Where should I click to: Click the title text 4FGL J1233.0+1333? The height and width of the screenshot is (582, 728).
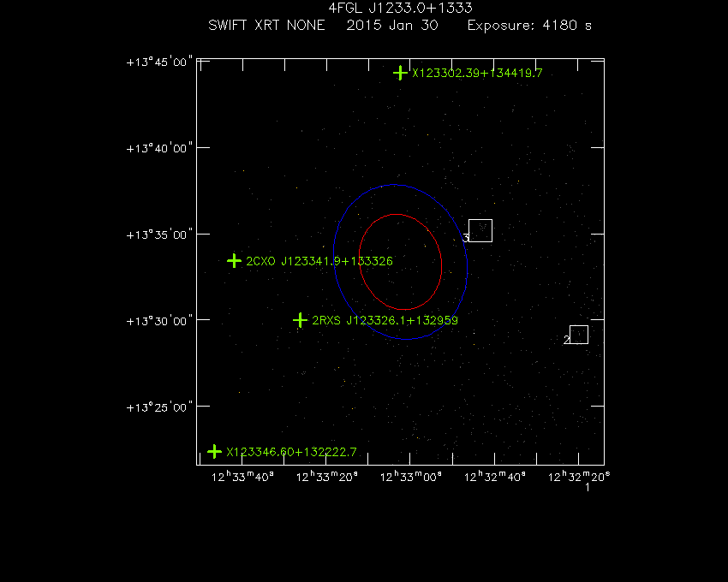tap(400, 8)
